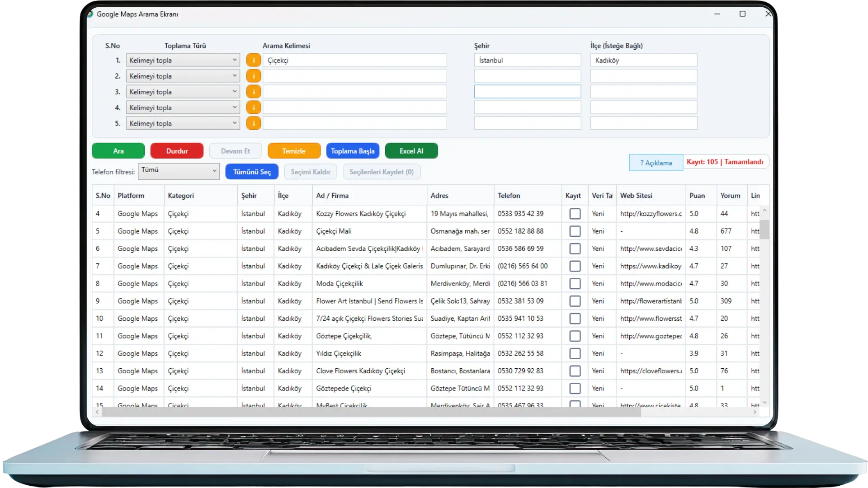Check the Moda Çiçekçilik record box

(x=575, y=284)
